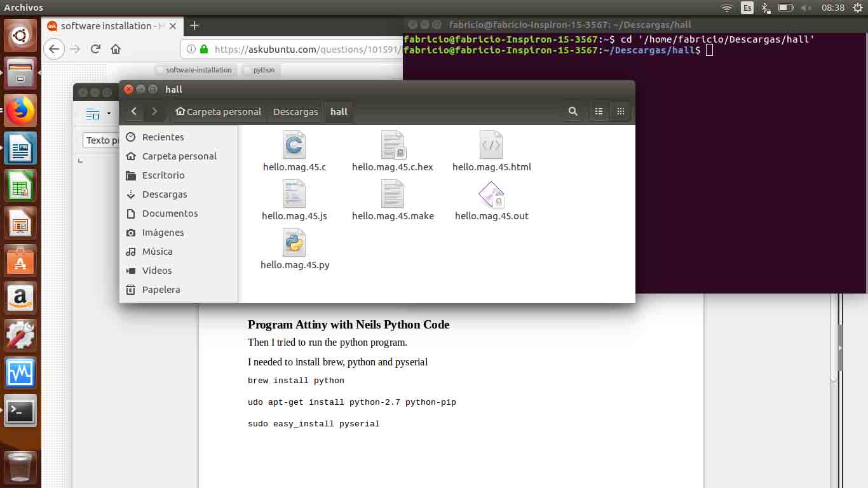868x488 pixels.
Task: Show site information for the askubuntu page
Action: tap(191, 49)
